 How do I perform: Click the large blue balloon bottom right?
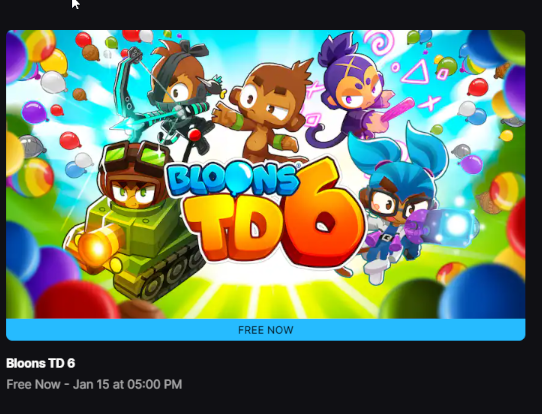[x=483, y=292]
